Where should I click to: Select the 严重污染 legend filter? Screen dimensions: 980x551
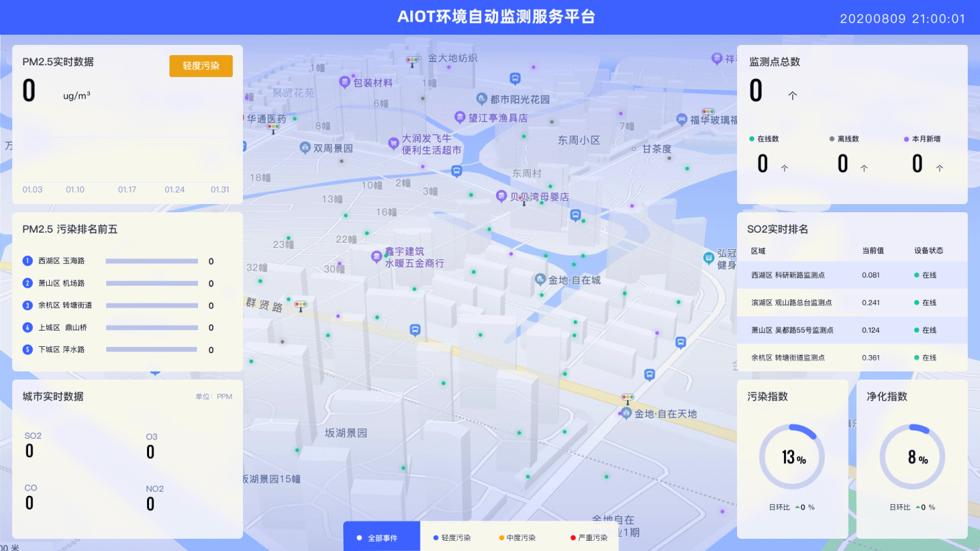tap(589, 537)
